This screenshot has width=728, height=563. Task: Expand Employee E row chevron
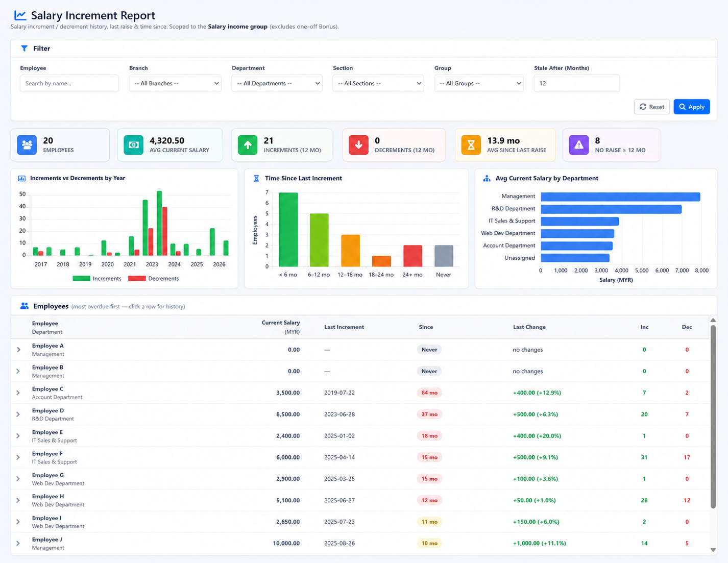18,436
